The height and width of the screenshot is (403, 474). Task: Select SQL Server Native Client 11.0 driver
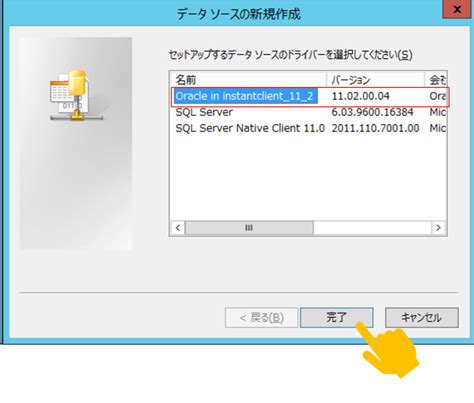250,128
